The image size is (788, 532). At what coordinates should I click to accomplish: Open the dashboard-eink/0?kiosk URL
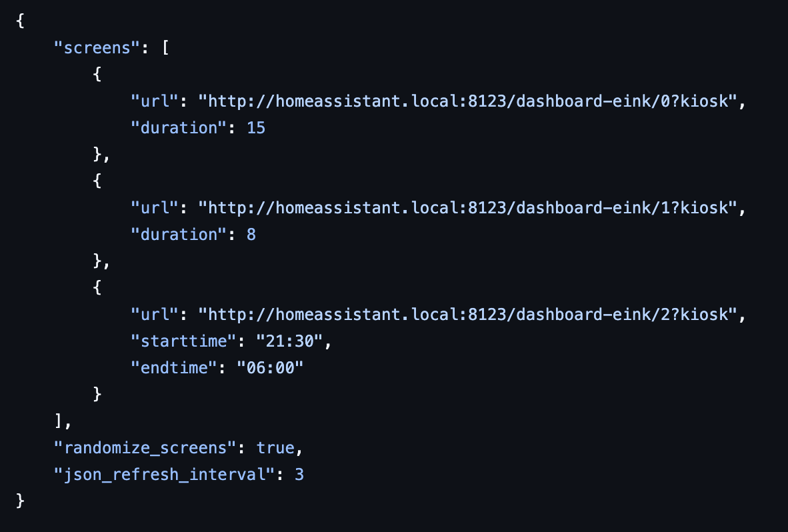coord(469,101)
